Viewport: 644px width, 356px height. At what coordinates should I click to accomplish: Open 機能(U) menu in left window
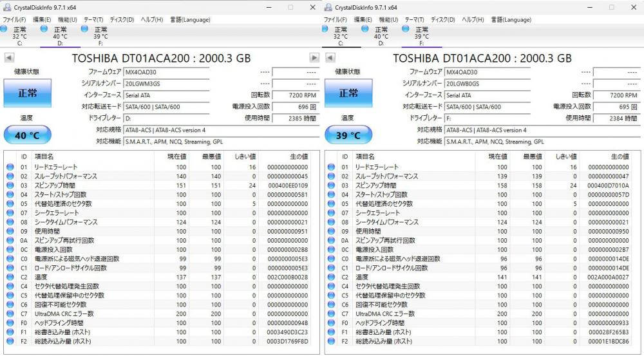(68, 20)
